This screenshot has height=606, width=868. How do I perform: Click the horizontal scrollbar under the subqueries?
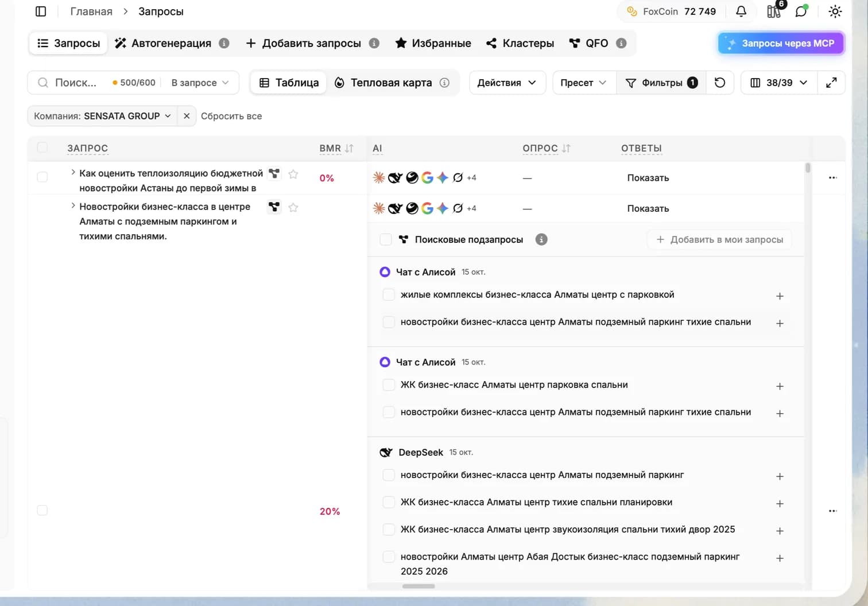(418, 586)
